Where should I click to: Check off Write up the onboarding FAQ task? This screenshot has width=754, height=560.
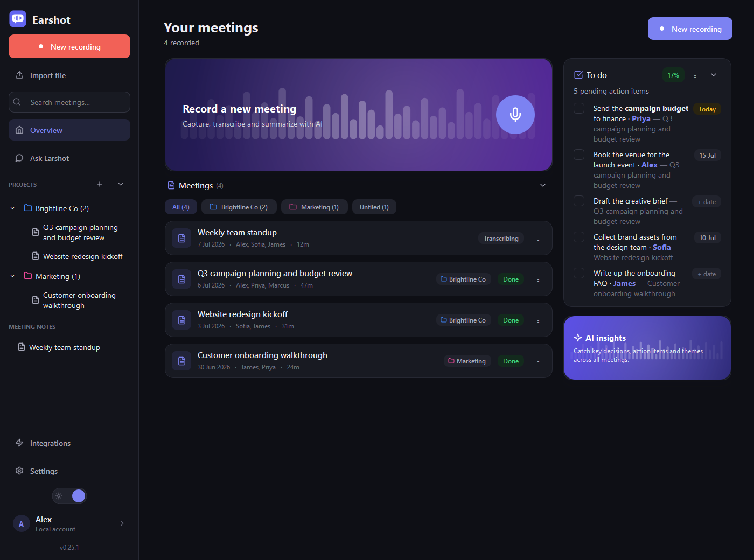[x=579, y=273]
